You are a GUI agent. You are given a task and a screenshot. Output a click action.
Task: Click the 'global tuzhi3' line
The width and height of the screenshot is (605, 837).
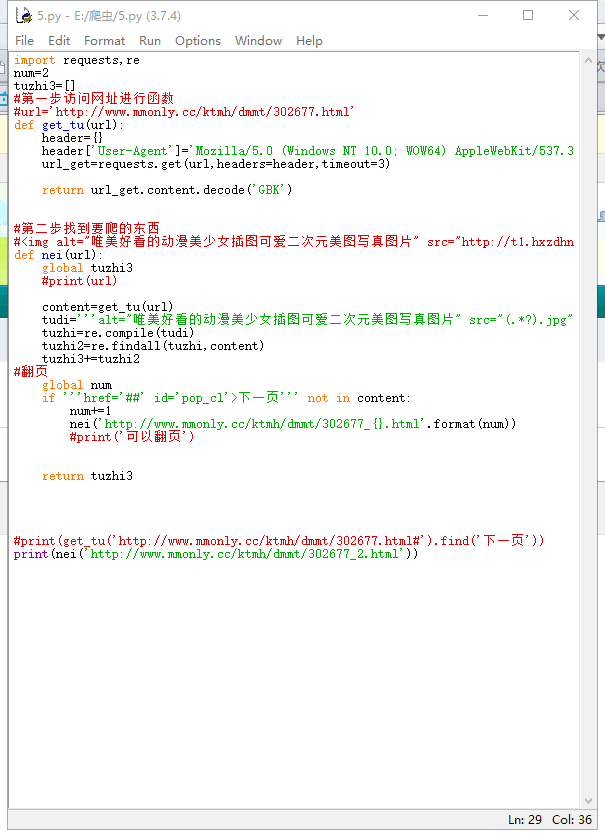pyautogui.click(x=88, y=268)
